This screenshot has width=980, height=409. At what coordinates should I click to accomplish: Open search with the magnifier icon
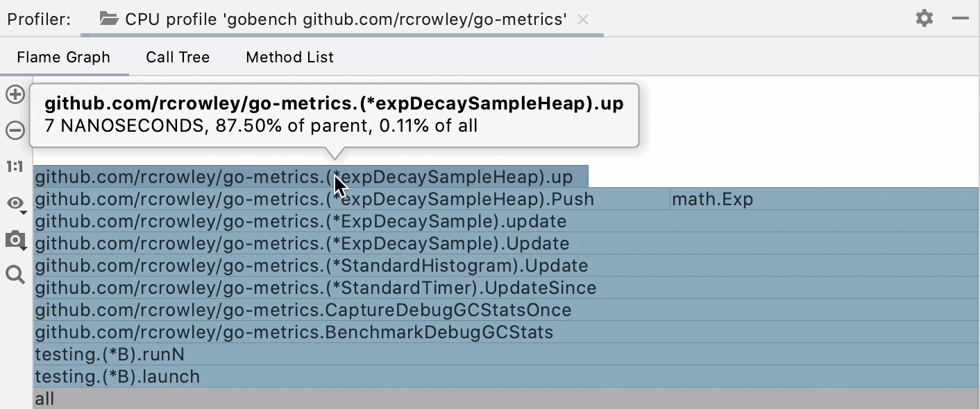pyautogui.click(x=15, y=275)
